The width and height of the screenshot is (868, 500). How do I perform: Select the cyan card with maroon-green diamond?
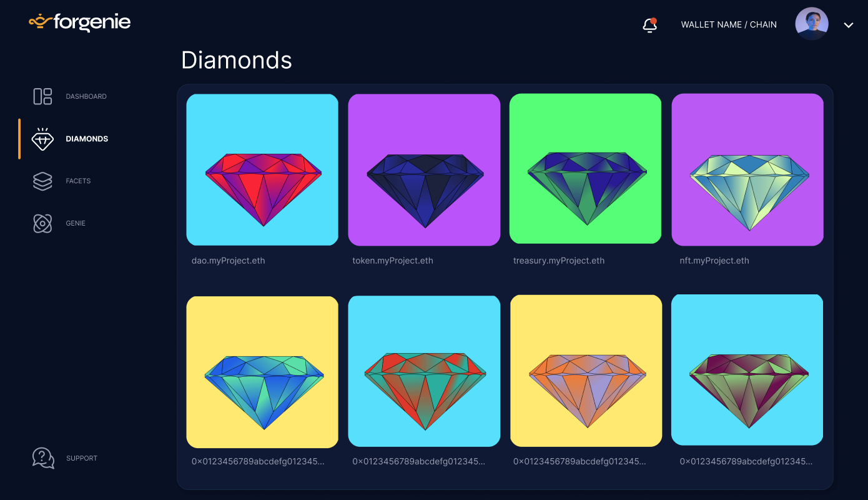tap(747, 370)
